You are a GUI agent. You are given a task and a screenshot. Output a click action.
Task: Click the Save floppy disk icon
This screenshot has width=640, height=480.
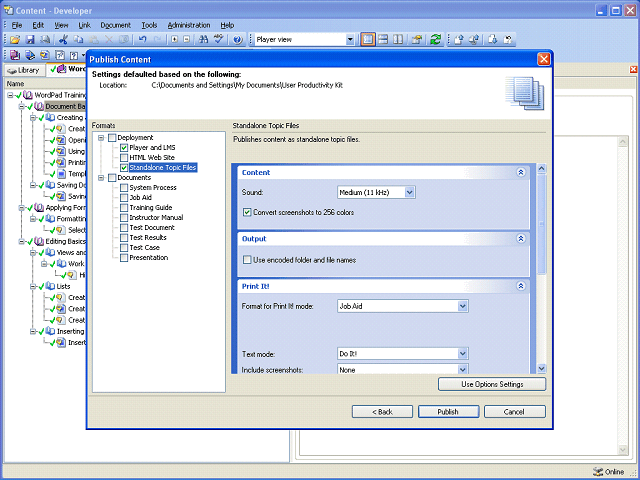tap(30, 40)
